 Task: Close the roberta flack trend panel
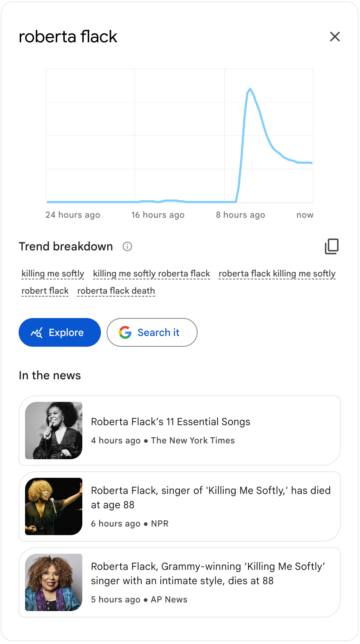[x=335, y=37]
